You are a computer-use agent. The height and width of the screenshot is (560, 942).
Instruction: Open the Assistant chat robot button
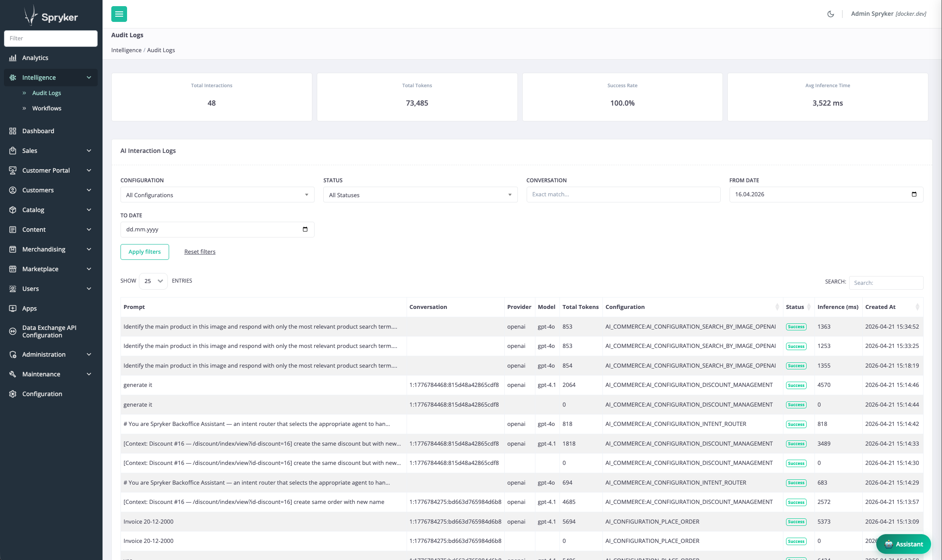click(903, 544)
